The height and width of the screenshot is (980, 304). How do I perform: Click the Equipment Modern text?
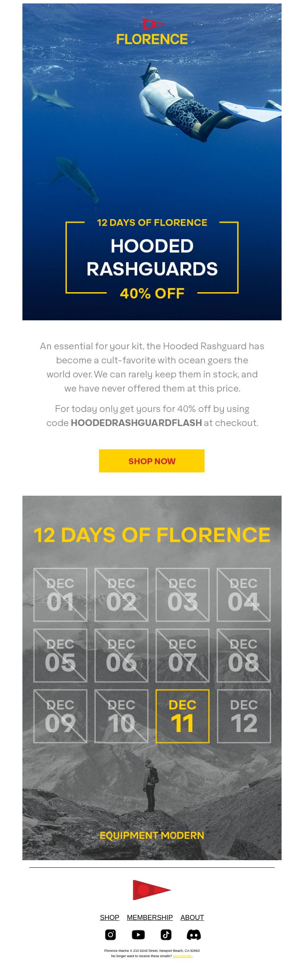pyautogui.click(x=152, y=835)
